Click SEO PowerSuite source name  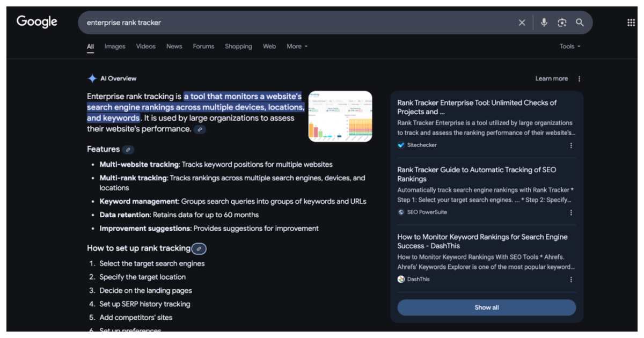(x=427, y=212)
